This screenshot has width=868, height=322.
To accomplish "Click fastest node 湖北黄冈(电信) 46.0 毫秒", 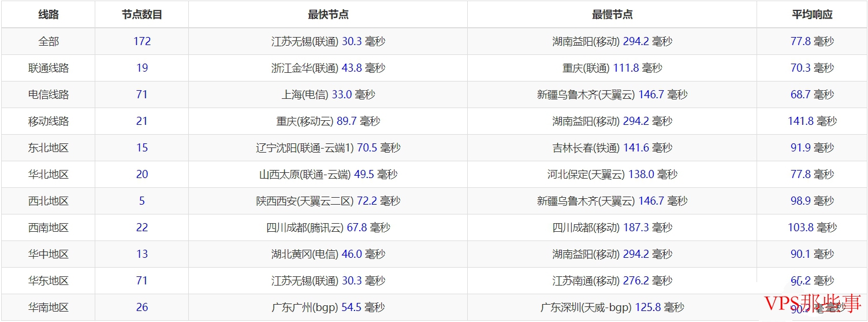I will 328,254.
